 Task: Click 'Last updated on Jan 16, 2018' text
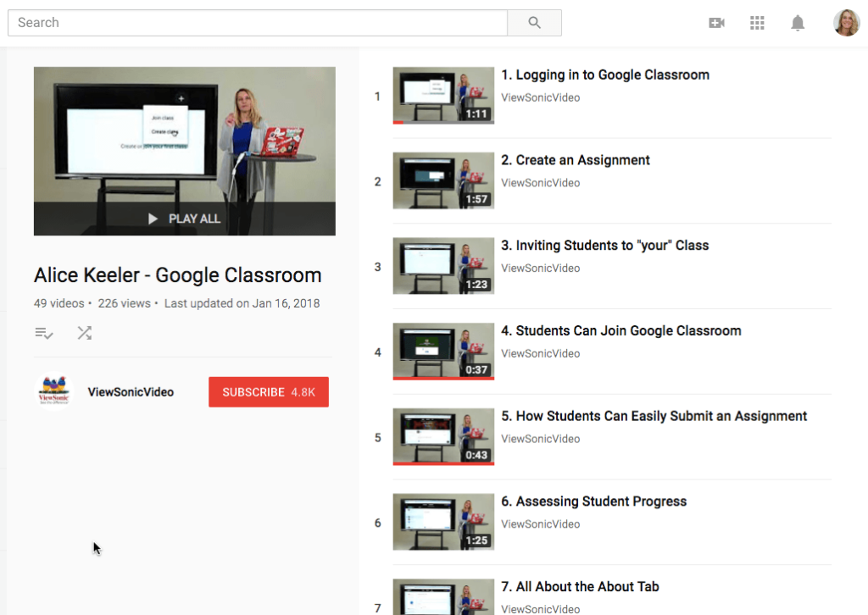click(x=242, y=303)
